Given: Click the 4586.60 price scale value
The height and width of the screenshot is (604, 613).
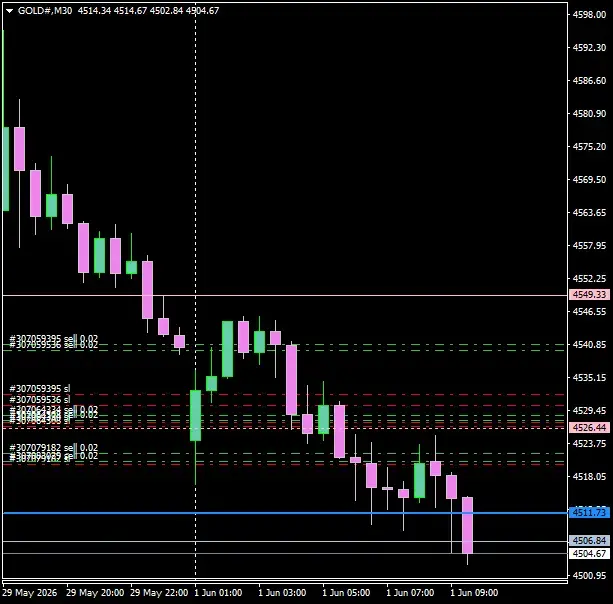Looking at the screenshot, I should (589, 81).
